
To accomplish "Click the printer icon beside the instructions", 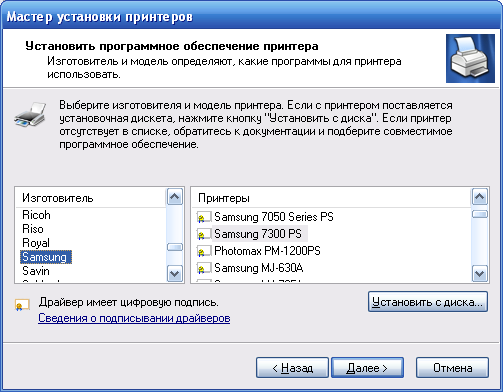I will click(30, 114).
